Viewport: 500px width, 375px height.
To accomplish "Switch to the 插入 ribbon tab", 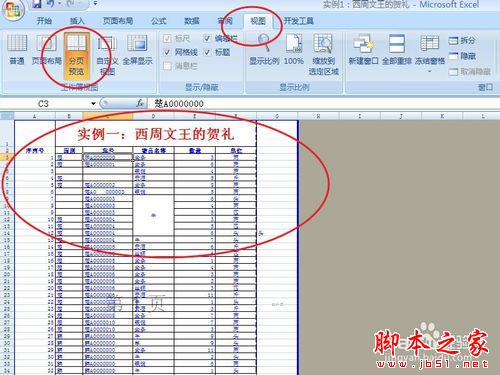I will pos(77,21).
